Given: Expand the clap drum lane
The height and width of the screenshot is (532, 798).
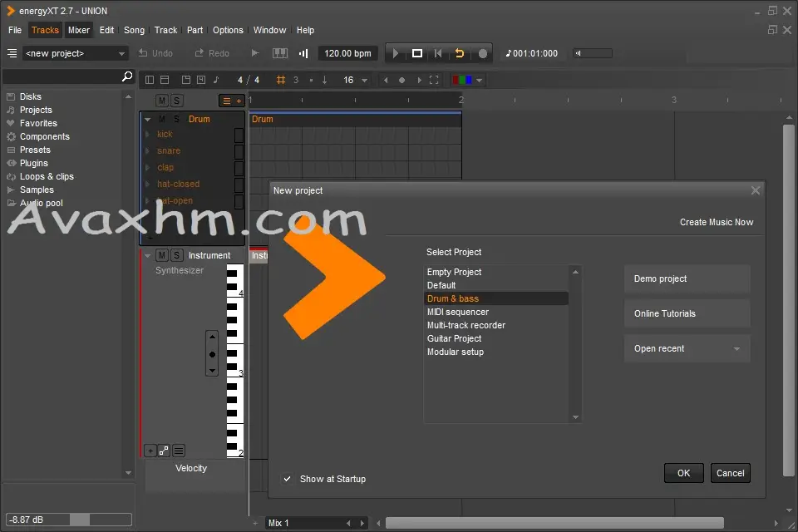Looking at the screenshot, I should point(148,167).
